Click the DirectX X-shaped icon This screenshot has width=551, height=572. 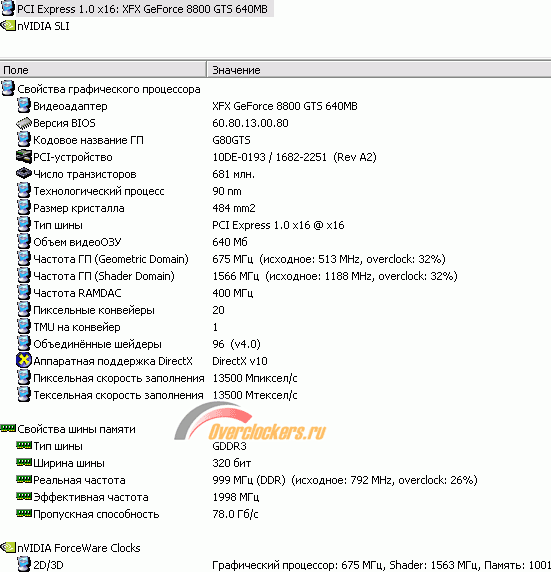click(24, 360)
